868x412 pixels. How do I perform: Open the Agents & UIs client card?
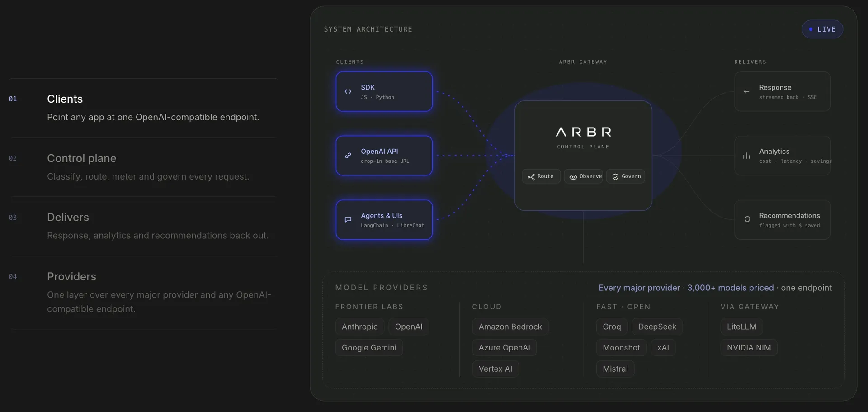tap(384, 220)
